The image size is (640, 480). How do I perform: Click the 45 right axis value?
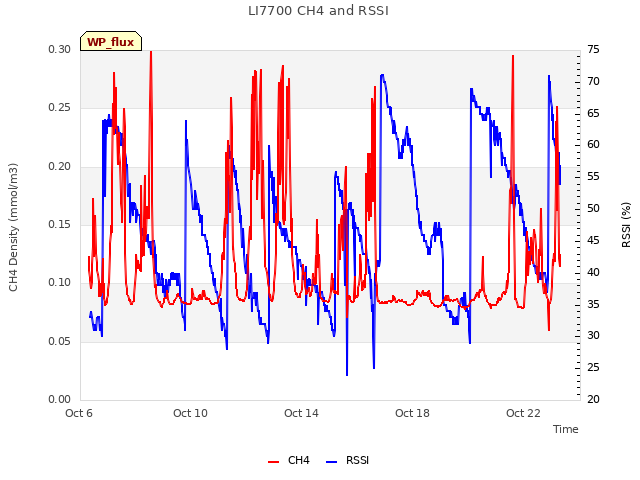tap(593, 240)
